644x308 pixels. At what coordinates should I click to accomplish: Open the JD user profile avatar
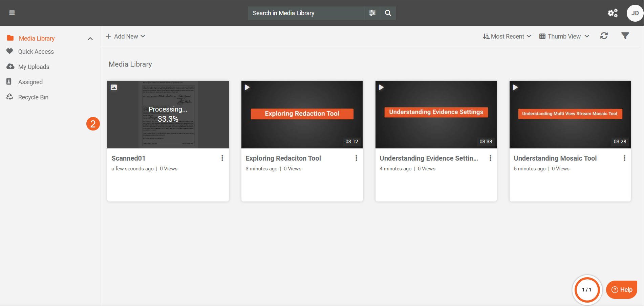coord(635,13)
